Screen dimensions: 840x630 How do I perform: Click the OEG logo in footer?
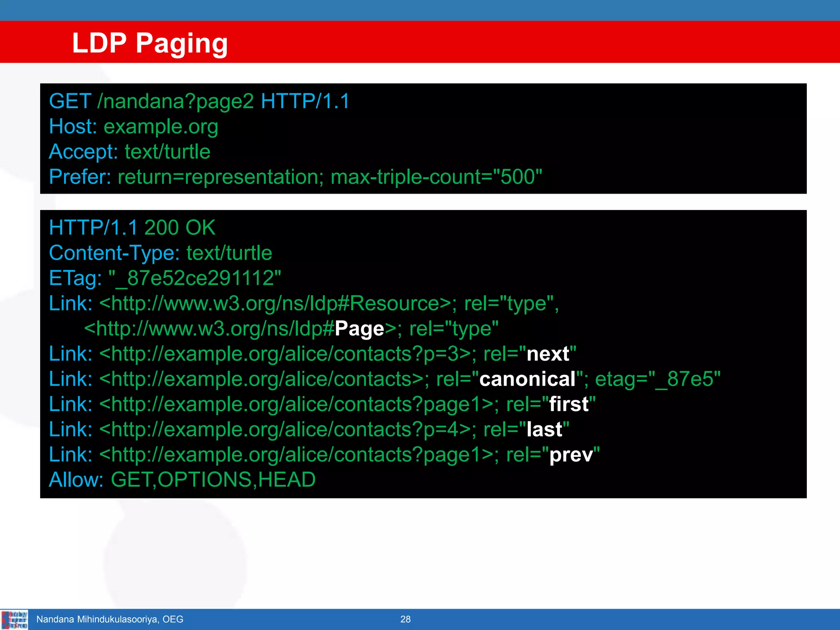14,619
